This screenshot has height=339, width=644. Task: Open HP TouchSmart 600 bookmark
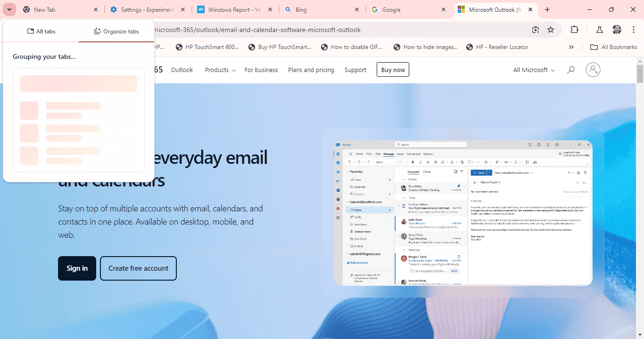click(x=207, y=47)
